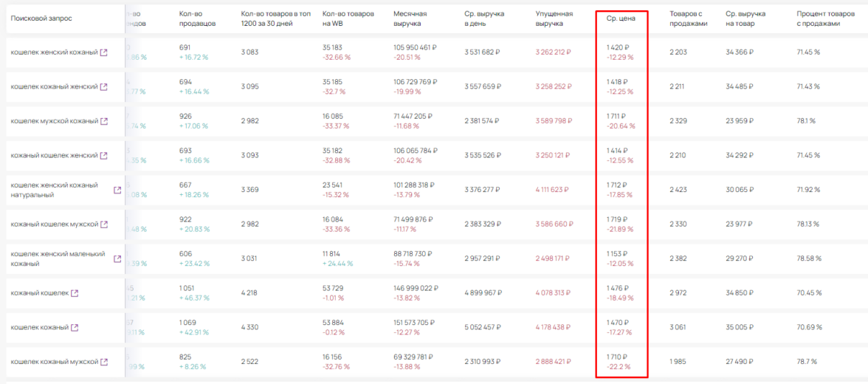Sort by Месячная выручка column header

click(x=409, y=18)
